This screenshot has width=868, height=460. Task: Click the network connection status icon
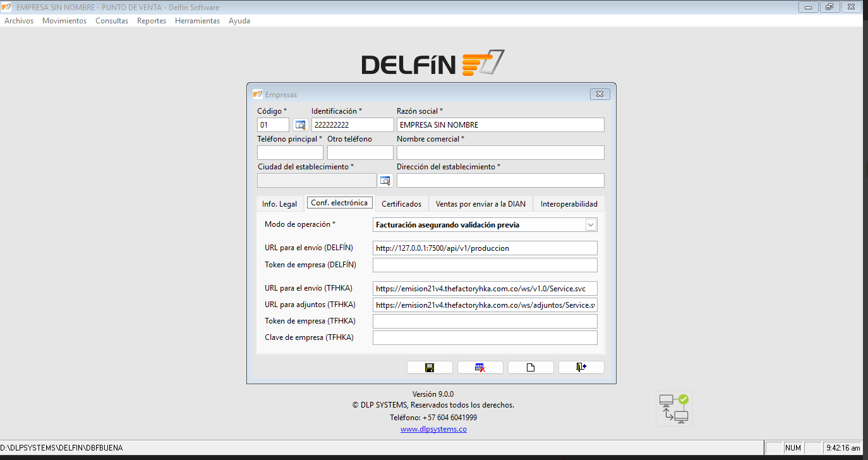[x=673, y=408]
